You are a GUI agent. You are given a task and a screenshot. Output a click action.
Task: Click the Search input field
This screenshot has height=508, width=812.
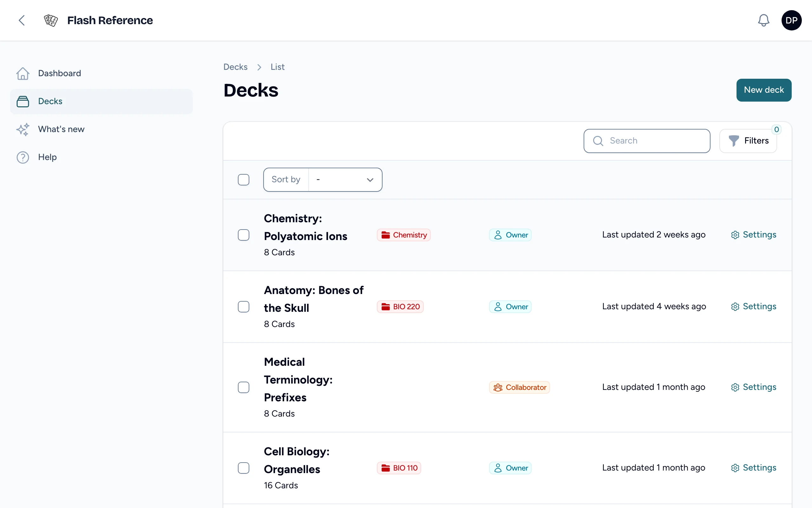[x=646, y=141]
